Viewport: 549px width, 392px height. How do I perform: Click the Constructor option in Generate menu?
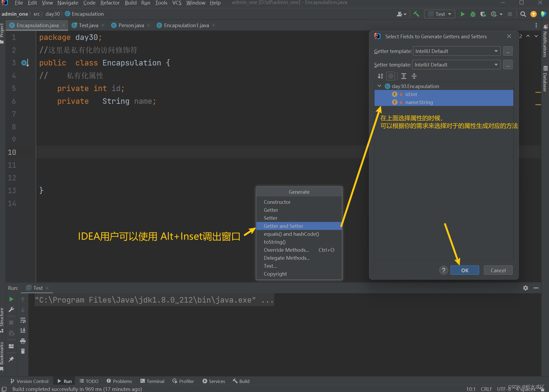coord(277,202)
